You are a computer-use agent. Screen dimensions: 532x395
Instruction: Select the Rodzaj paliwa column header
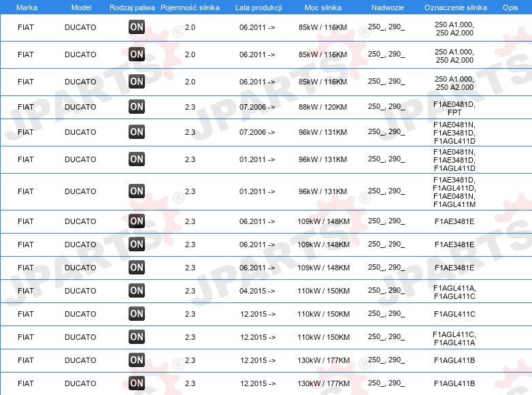(x=132, y=7)
